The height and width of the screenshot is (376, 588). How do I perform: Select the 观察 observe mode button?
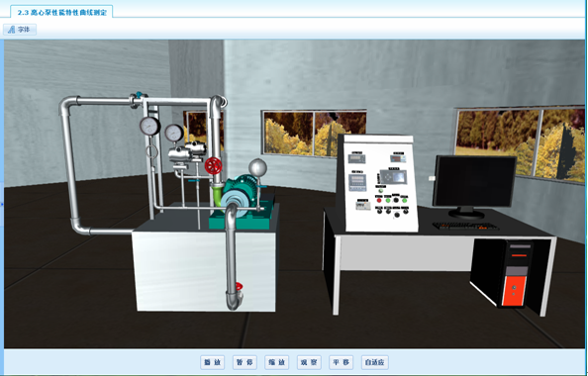(x=309, y=362)
